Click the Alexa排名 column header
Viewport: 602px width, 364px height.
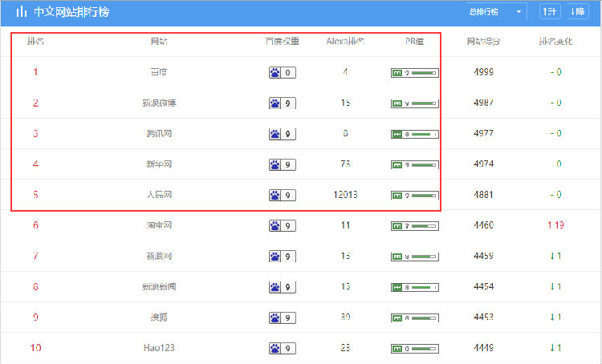pyautogui.click(x=345, y=42)
